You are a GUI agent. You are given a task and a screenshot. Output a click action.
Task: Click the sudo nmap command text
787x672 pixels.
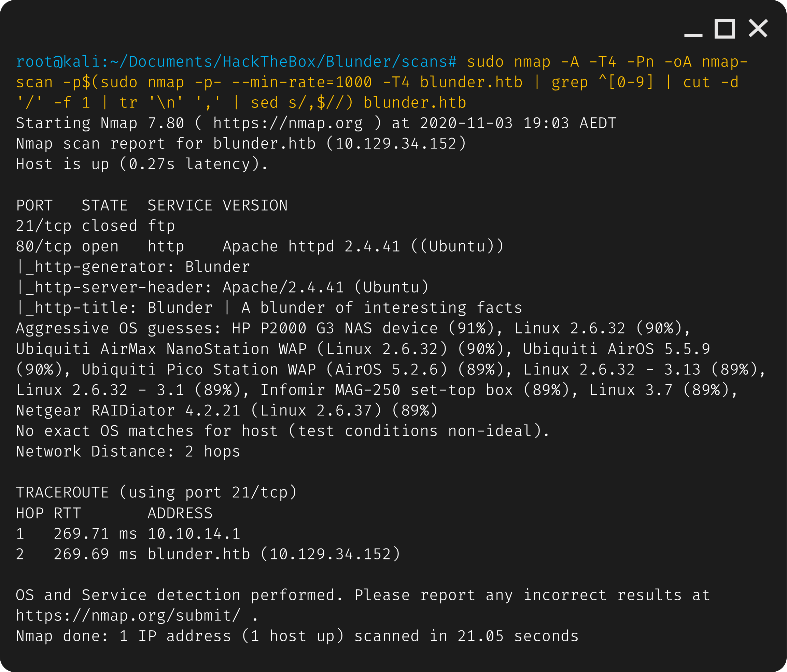point(509,61)
